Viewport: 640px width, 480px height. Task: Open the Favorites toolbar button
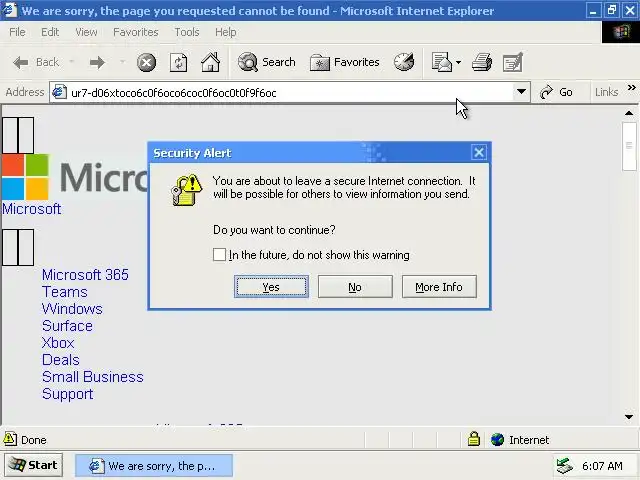click(x=344, y=62)
